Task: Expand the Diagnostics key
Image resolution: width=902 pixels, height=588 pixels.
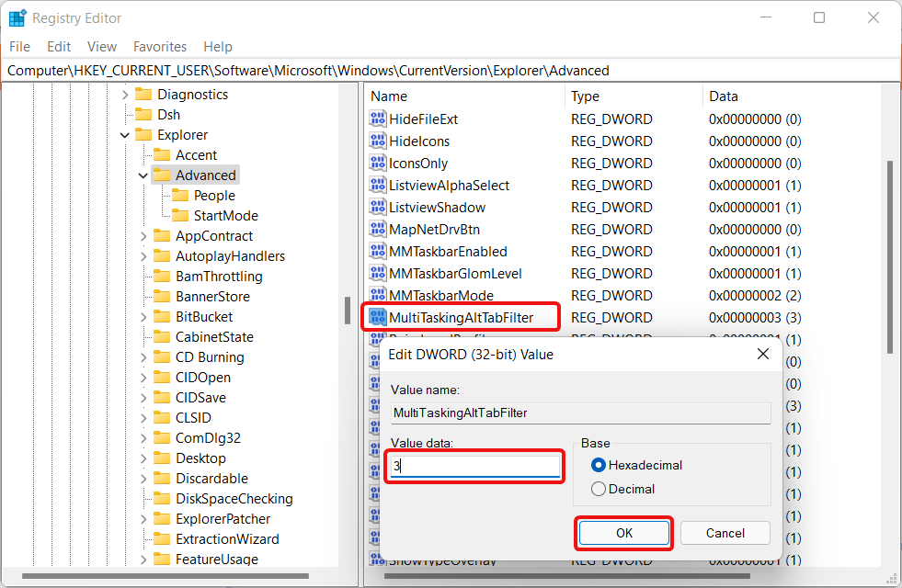Action: pyautogui.click(x=125, y=95)
